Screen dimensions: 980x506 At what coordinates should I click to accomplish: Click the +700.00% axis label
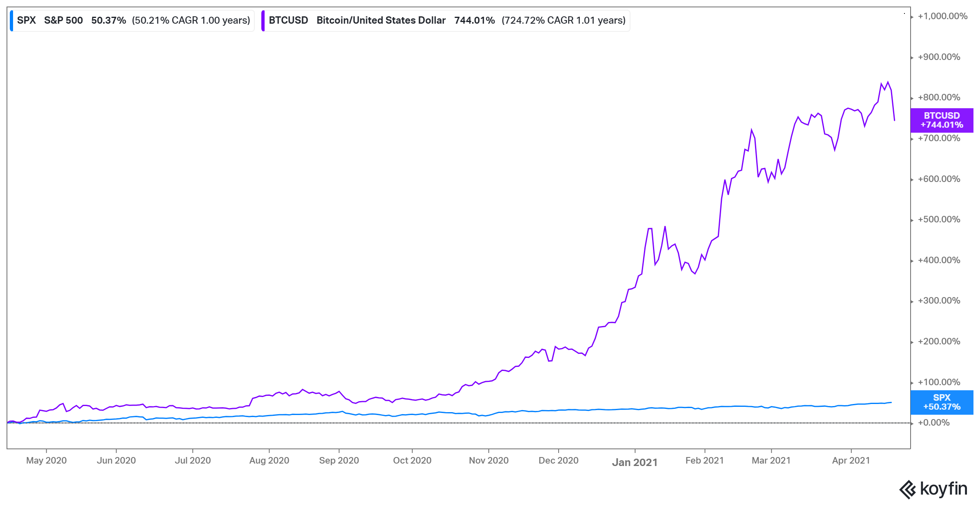coord(939,138)
